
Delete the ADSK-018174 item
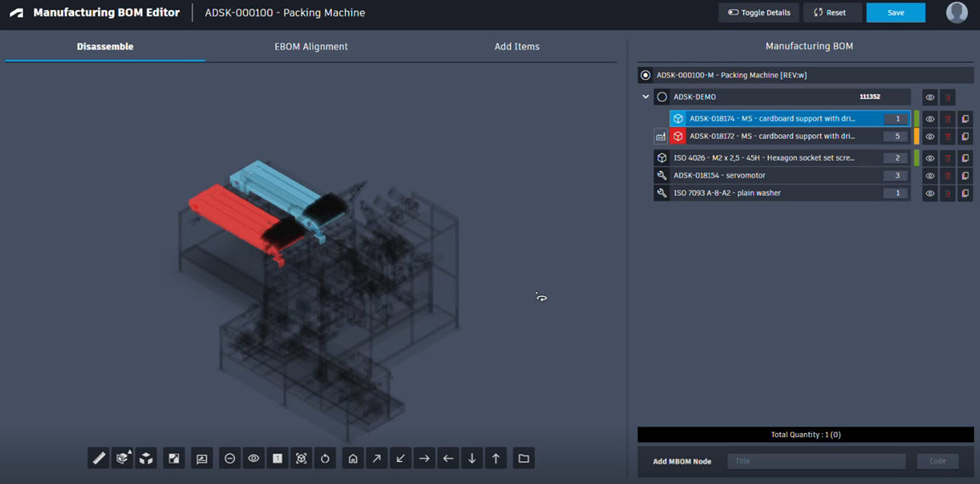click(x=948, y=118)
